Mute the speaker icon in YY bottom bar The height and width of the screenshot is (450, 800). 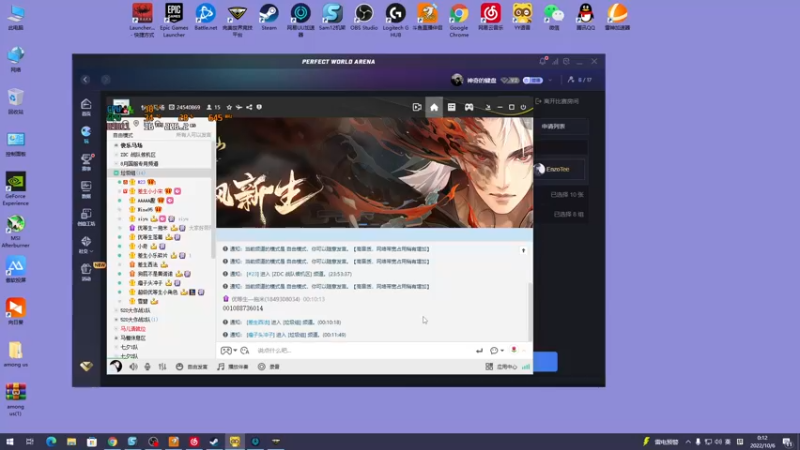pyautogui.click(x=133, y=366)
